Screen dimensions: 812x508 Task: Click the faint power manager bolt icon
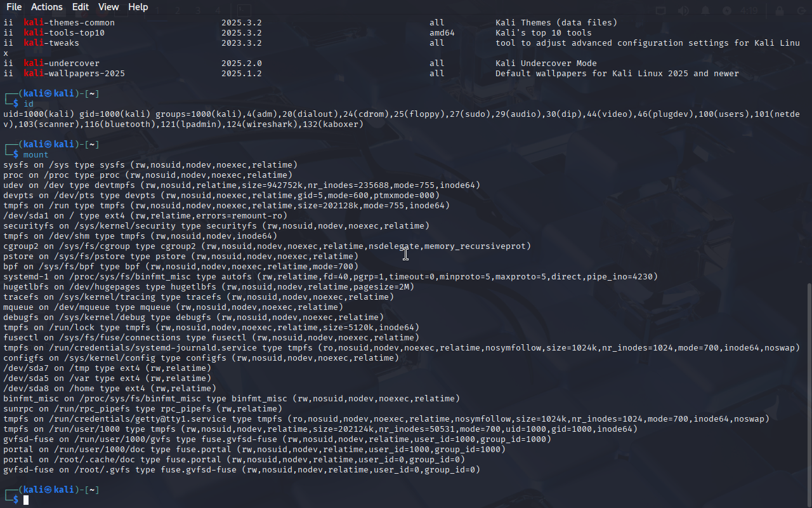(x=727, y=11)
